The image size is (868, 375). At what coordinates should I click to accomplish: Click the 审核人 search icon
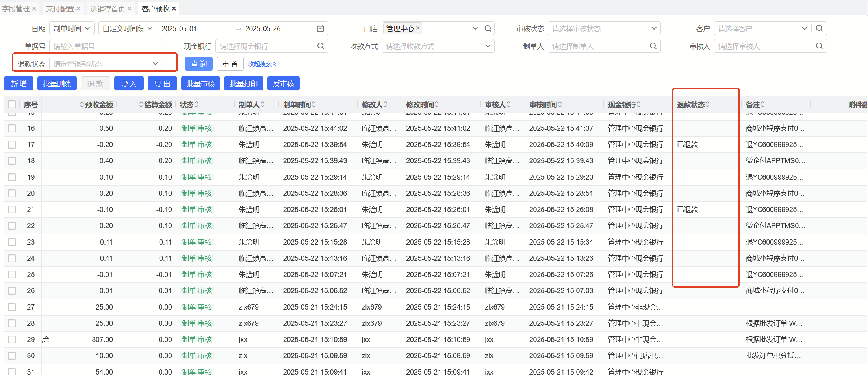(x=819, y=46)
